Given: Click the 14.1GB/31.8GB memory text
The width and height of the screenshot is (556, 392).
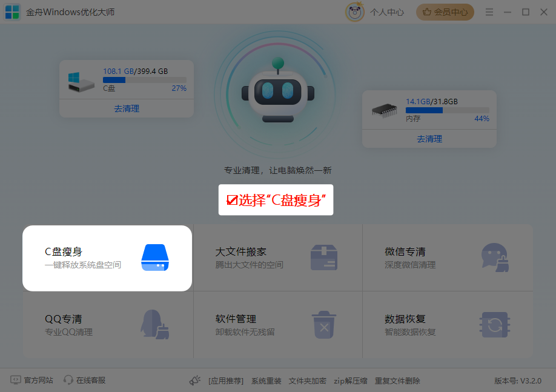Looking at the screenshot, I should [x=432, y=101].
